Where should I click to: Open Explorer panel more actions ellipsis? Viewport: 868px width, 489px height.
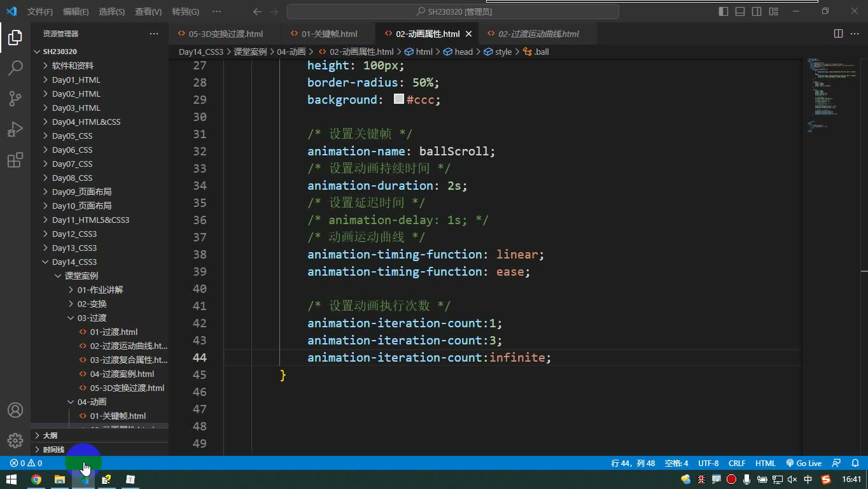154,34
